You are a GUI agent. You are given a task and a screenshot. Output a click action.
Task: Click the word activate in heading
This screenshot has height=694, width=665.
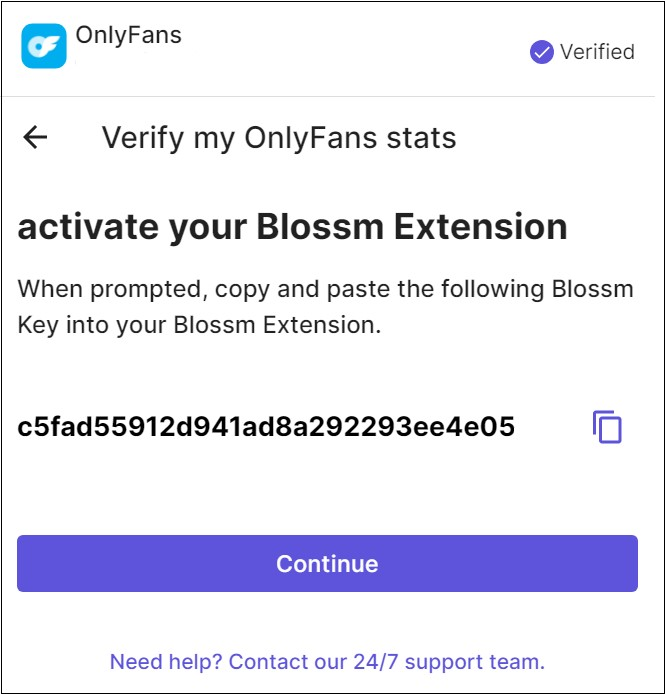pyautogui.click(x=88, y=227)
